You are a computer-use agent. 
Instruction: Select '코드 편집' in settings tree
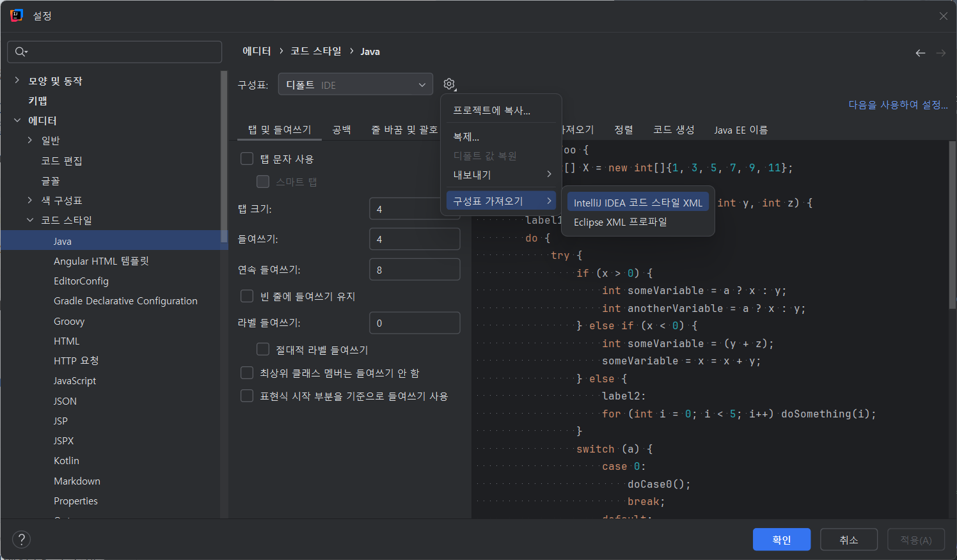point(61,160)
